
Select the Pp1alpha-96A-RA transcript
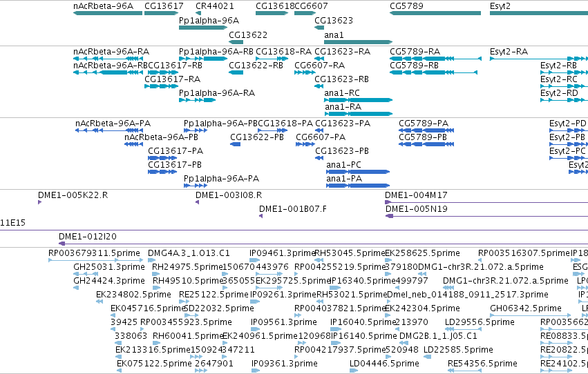point(198,100)
